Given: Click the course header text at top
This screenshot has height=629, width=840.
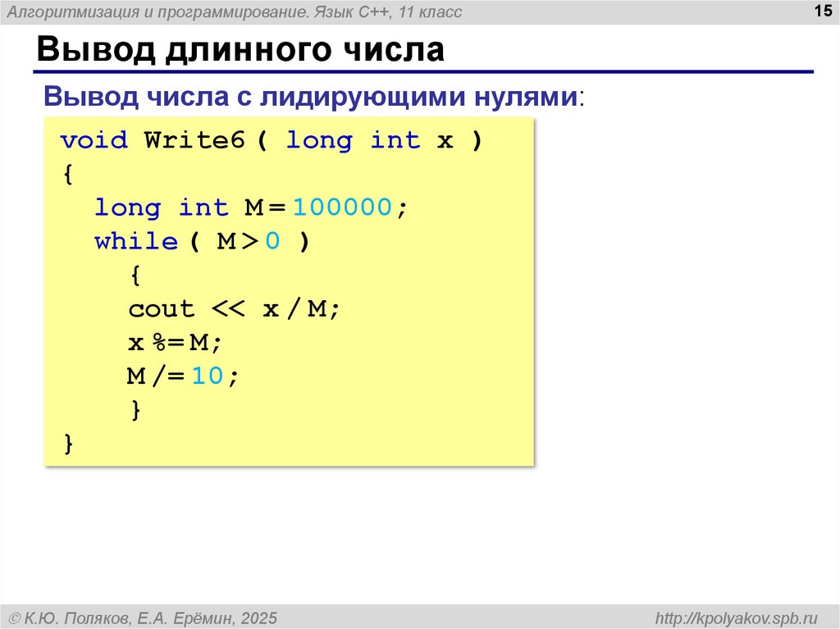Looking at the screenshot, I should coord(234,11).
